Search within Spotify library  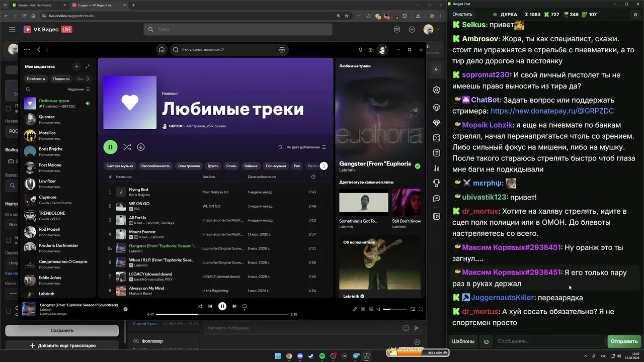pos(28,89)
